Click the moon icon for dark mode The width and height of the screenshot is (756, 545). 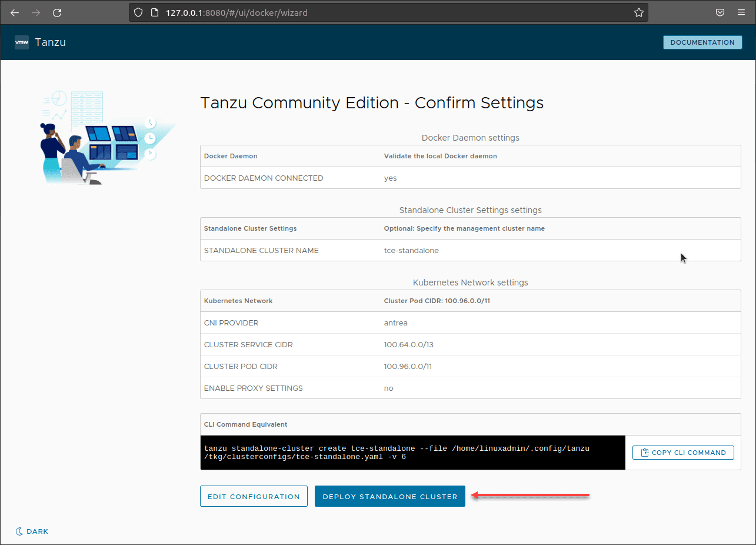(19, 531)
